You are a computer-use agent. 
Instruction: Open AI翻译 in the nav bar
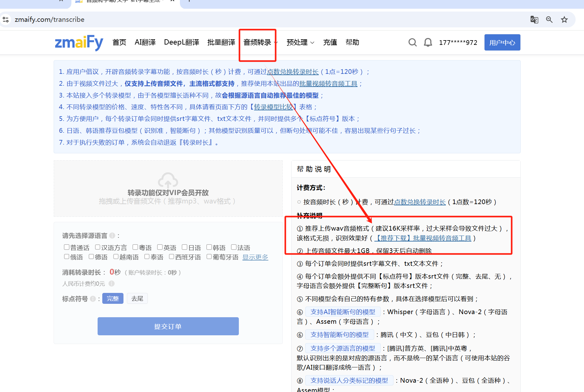(x=145, y=42)
